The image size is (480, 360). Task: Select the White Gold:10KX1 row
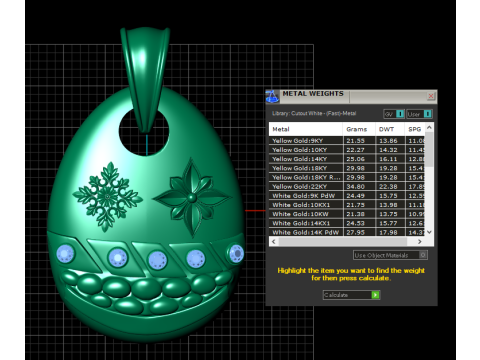347,205
